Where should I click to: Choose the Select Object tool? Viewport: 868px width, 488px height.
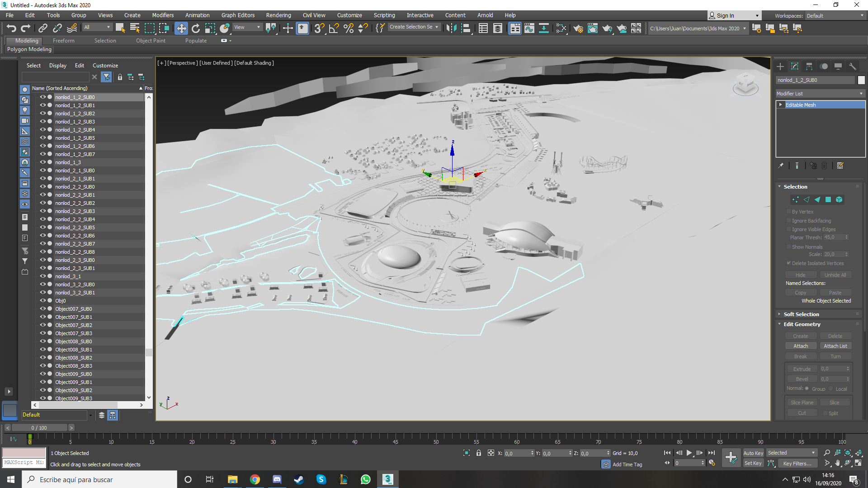[x=120, y=28]
